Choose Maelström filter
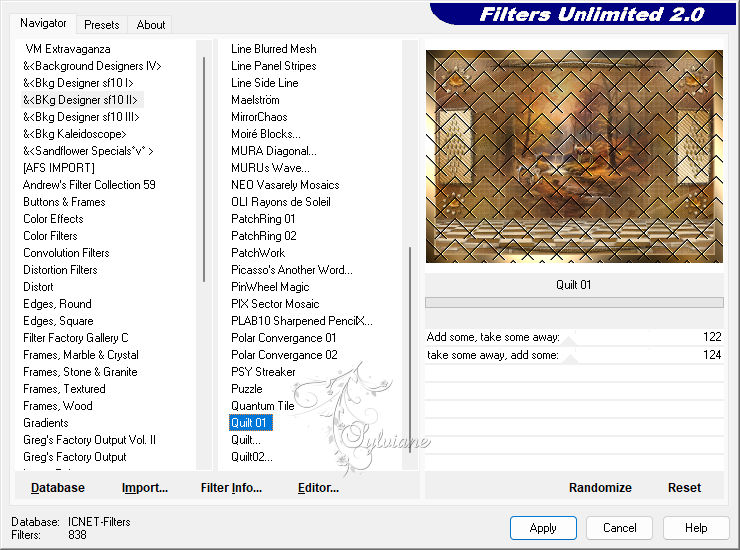 point(255,100)
